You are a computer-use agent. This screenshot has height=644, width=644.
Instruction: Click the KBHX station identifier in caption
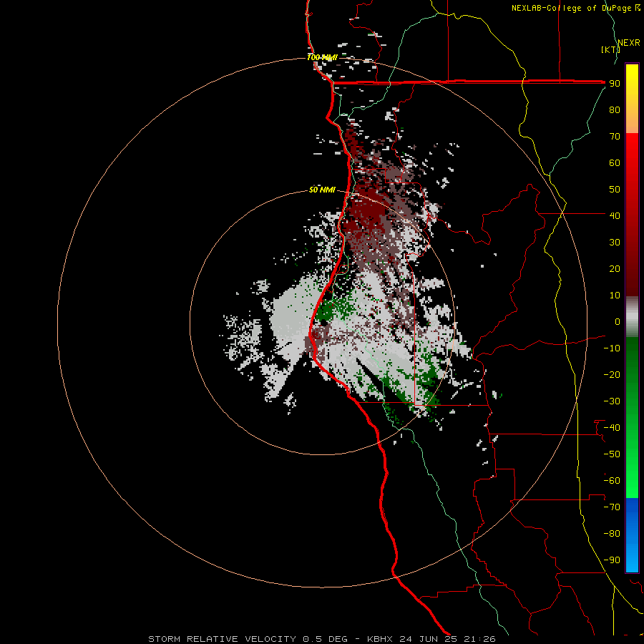[380, 639]
